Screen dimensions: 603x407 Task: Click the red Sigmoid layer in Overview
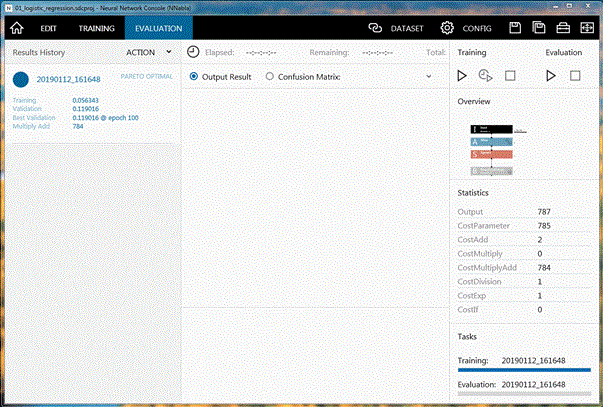[491, 154]
